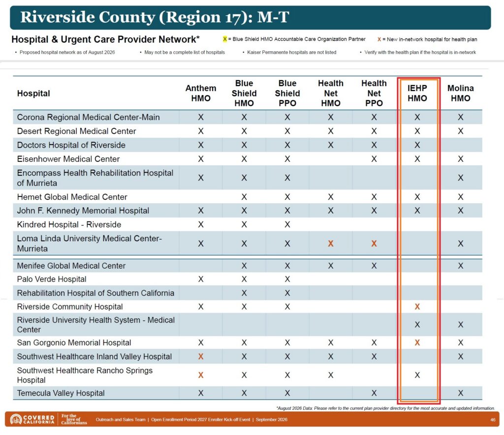Click Molina HMO X for Hemet Global Medical Center
504x435 pixels.
[x=461, y=197]
